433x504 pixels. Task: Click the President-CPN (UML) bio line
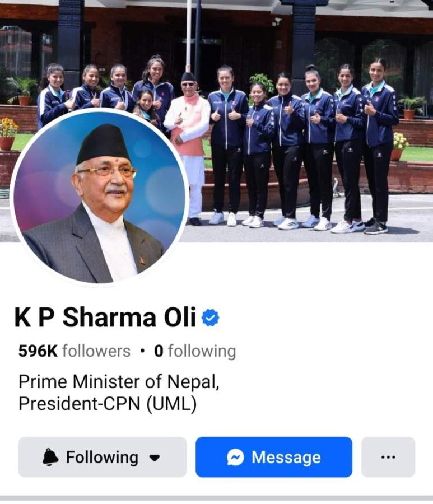[x=108, y=403]
